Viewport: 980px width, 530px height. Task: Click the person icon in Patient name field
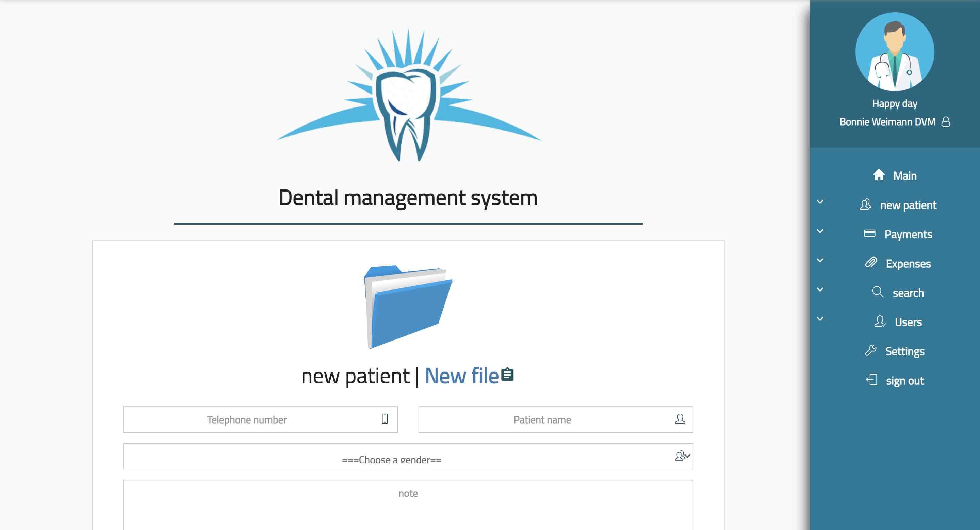pos(680,419)
